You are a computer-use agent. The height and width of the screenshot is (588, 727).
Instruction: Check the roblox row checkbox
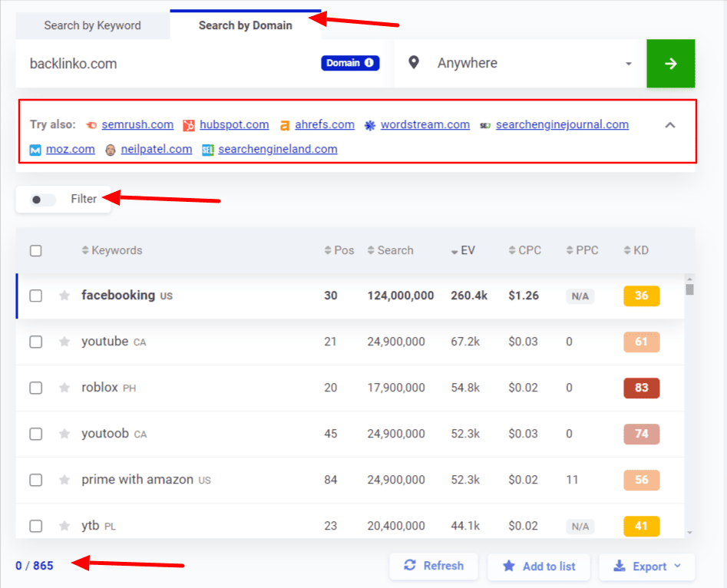(36, 388)
